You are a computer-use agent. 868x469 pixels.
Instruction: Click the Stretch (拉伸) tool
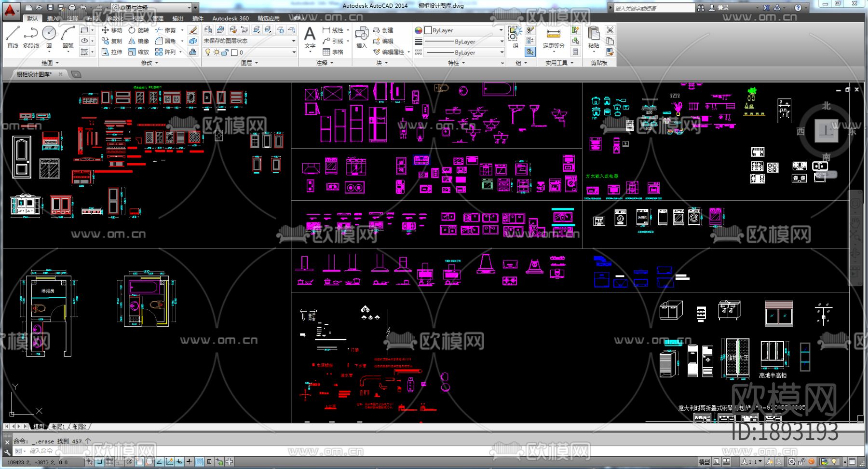pos(112,52)
